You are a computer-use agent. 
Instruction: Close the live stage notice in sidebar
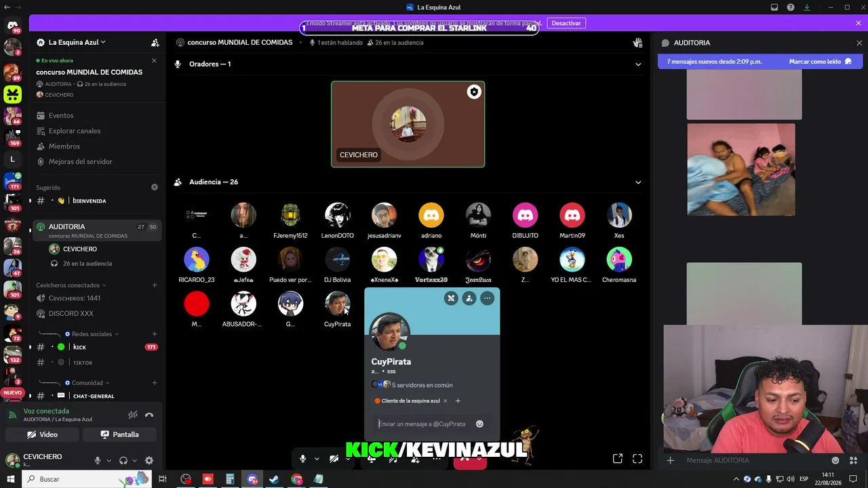[x=154, y=60]
